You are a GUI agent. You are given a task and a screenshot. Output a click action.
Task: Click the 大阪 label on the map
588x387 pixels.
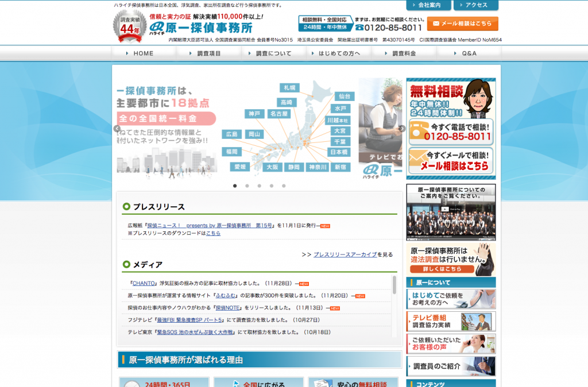click(272, 167)
